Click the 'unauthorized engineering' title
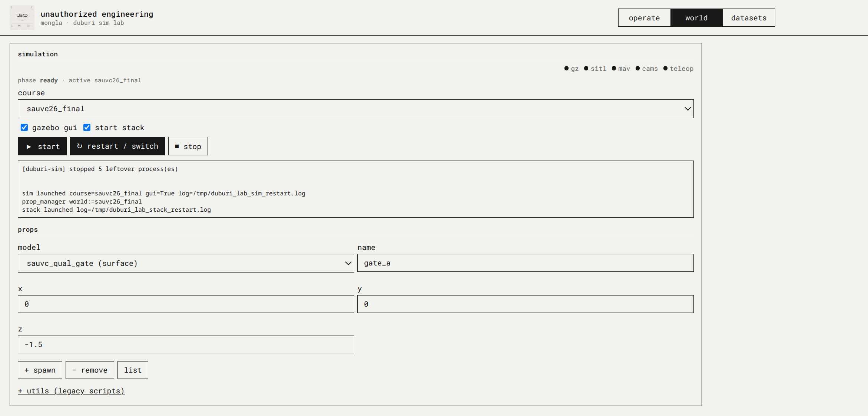Screen dimensions: 868x416 click(x=97, y=14)
